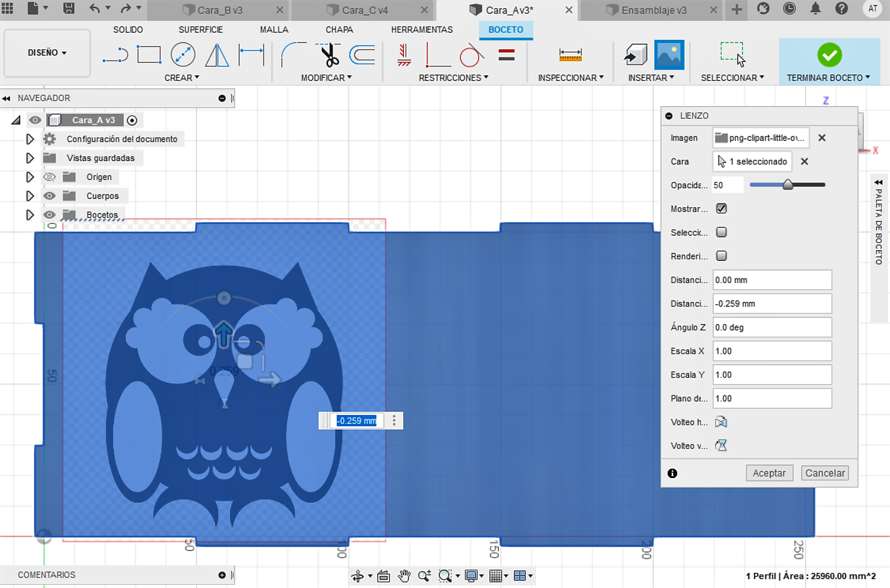Screen dimensions: 890x588
Task: Undo the last action
Action: pos(95,8)
